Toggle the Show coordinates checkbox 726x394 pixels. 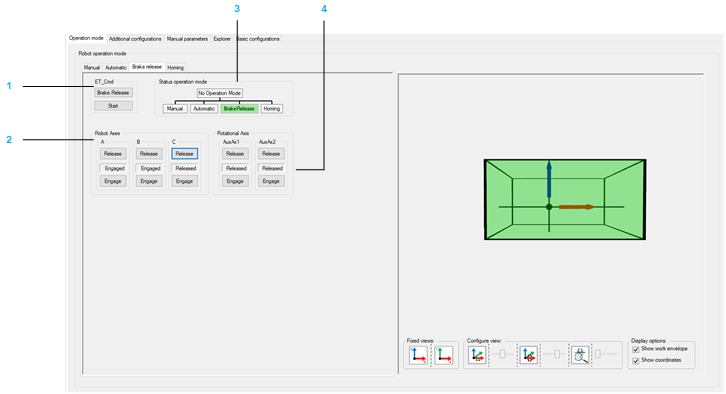click(x=636, y=361)
